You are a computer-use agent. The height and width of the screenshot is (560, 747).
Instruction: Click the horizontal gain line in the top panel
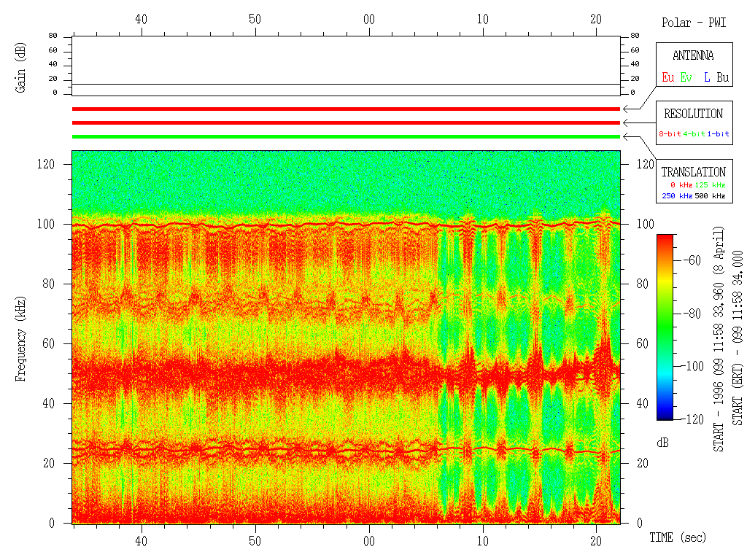(x=346, y=85)
